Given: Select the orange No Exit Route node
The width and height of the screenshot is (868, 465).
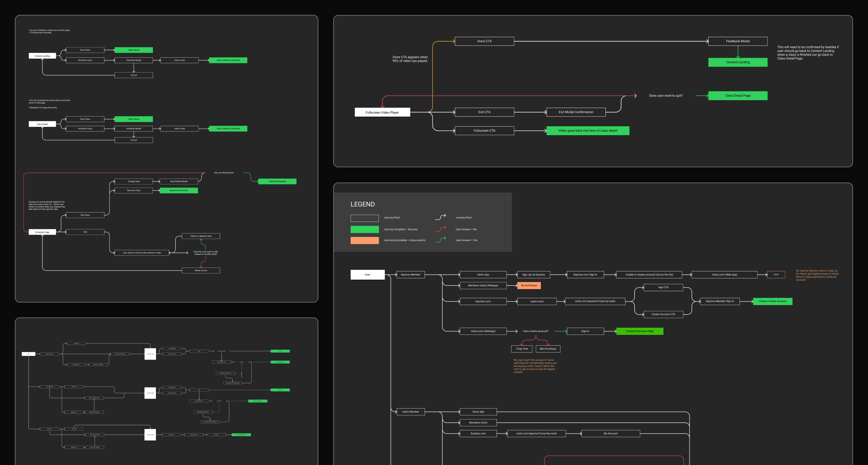Looking at the screenshot, I should coord(529,286).
